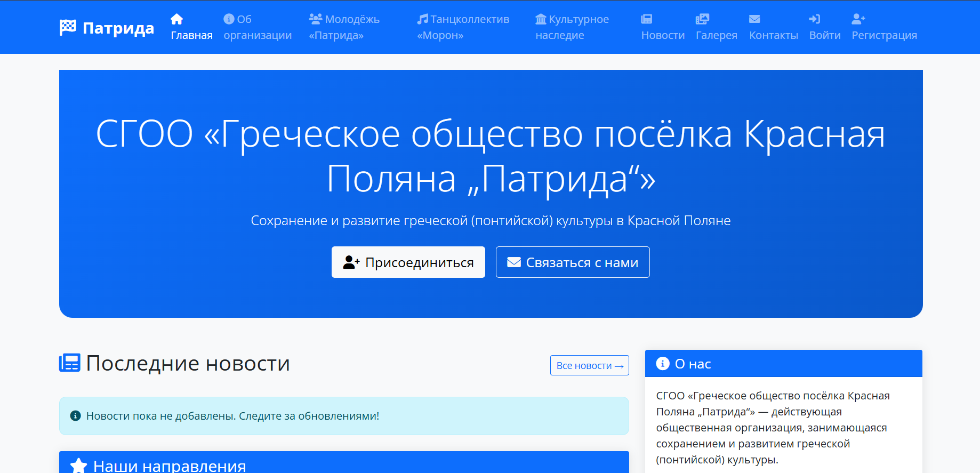Click the home icon above Главная
980x473 pixels.
[177, 19]
